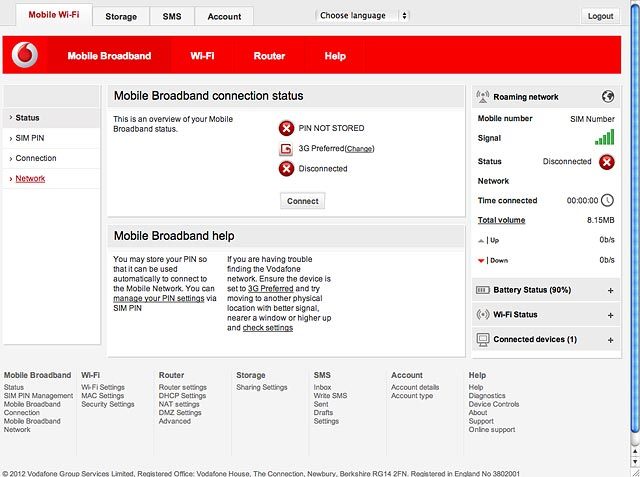Click the 3G Preferred network mode icon
This screenshot has width=640, height=477.
[x=286, y=149]
